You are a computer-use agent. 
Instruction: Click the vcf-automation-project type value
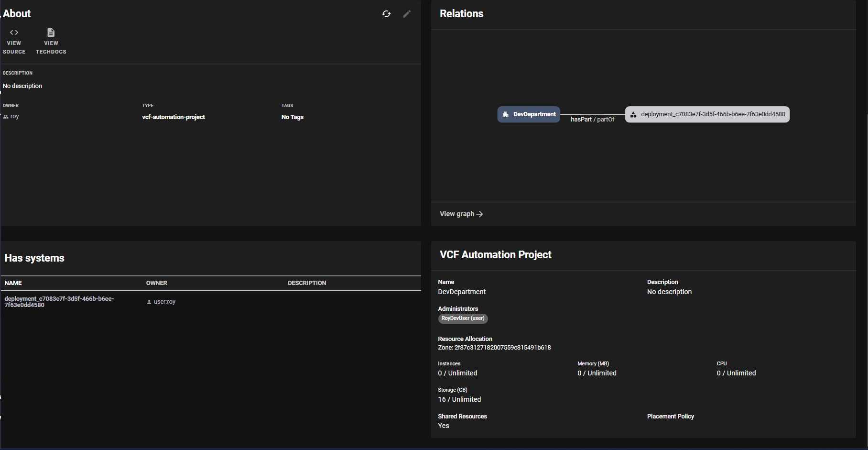[x=174, y=117]
